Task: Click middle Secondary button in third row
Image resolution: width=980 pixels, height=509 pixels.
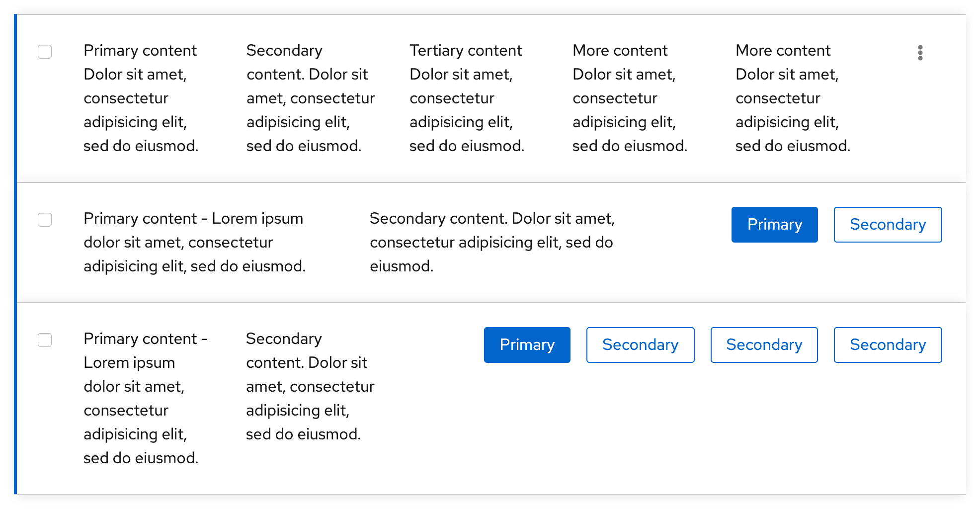Action: (x=764, y=345)
